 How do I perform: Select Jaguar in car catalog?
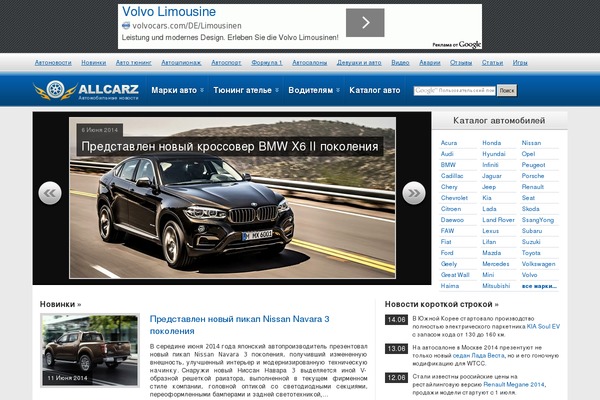click(x=492, y=176)
